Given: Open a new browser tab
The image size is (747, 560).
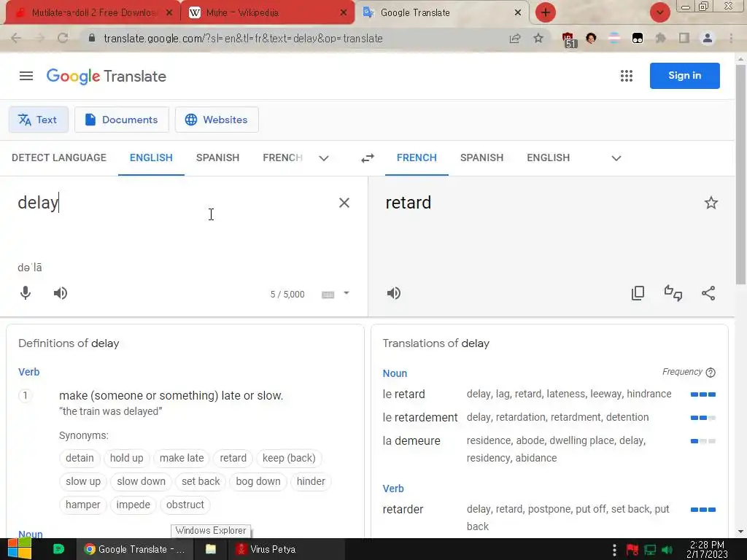Looking at the screenshot, I should click(546, 12).
